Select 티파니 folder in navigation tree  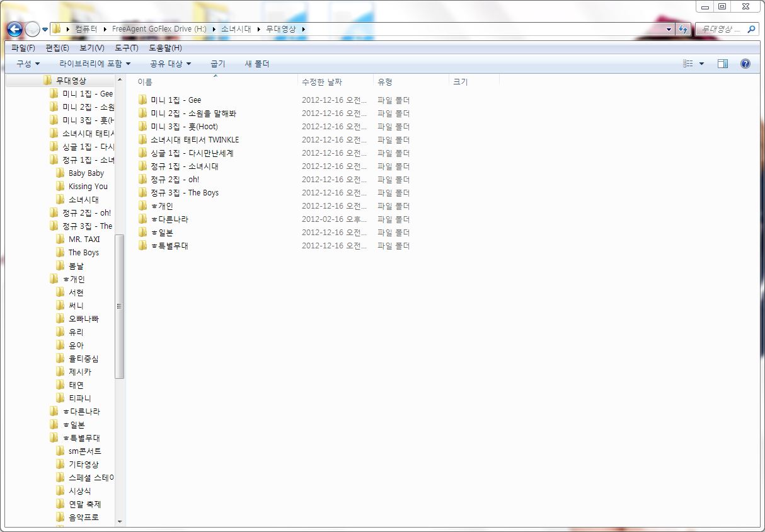pos(80,398)
